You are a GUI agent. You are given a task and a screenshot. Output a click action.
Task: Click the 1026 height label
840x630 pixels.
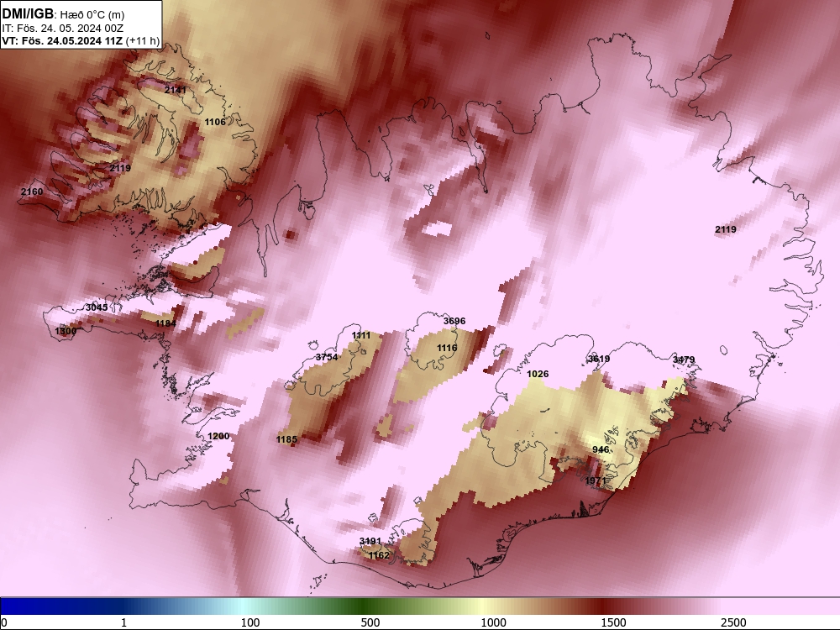(x=538, y=374)
